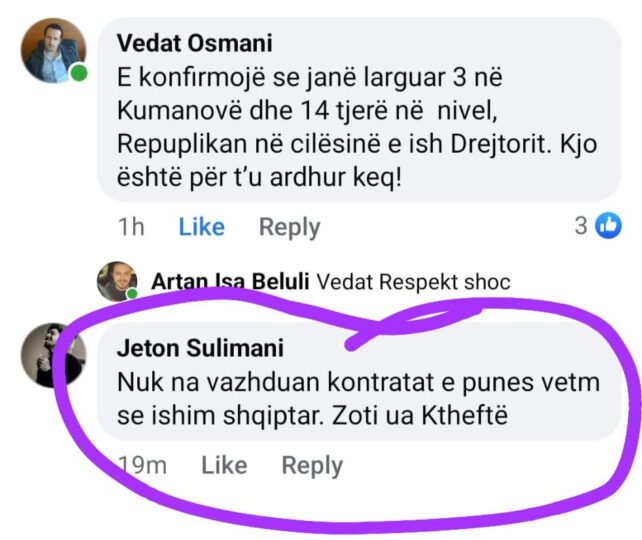Image resolution: width=642 pixels, height=540 pixels.
Task: Click the 1h timestamp on Vedat's comment
Action: [x=130, y=227]
